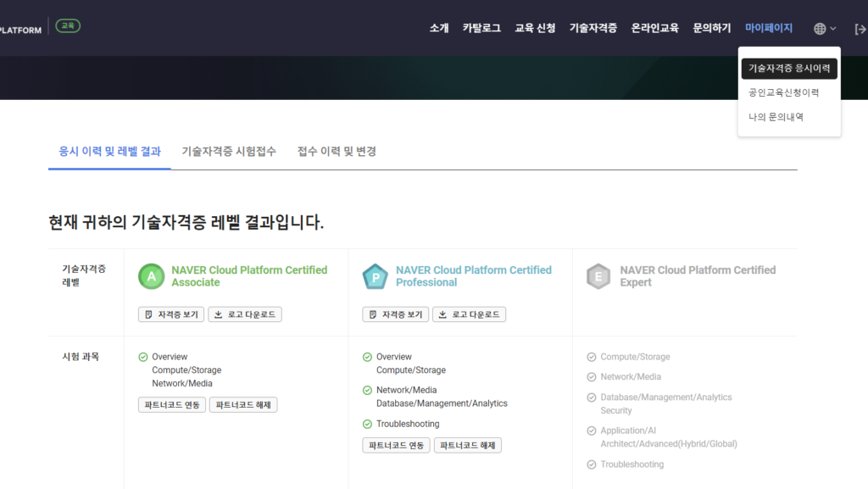The image size is (868, 489).
Task: Click Expert Compute/Storage check icon
Action: point(591,357)
